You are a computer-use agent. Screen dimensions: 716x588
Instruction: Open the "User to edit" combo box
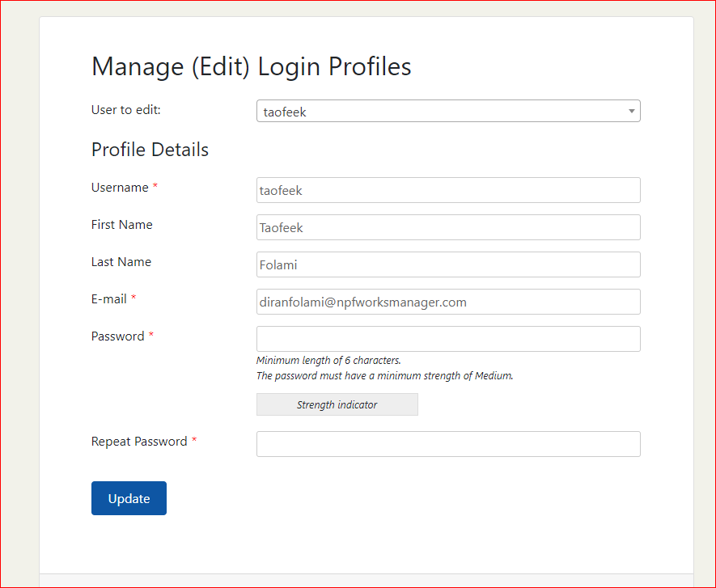[x=448, y=111]
